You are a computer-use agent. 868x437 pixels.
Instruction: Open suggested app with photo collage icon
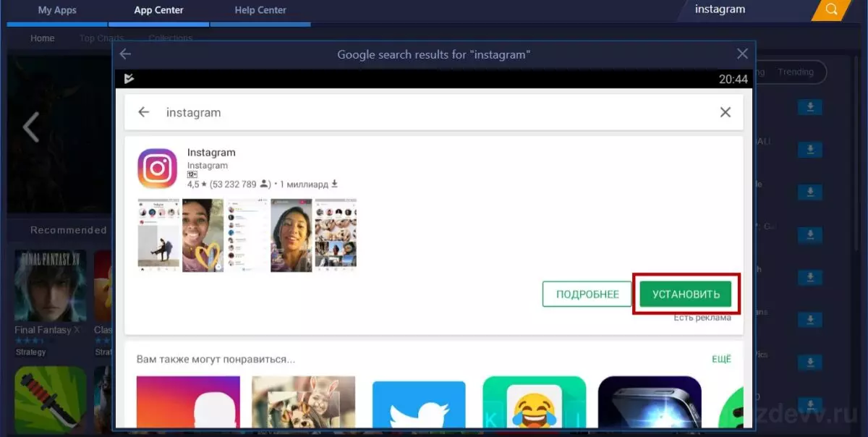pos(304,402)
